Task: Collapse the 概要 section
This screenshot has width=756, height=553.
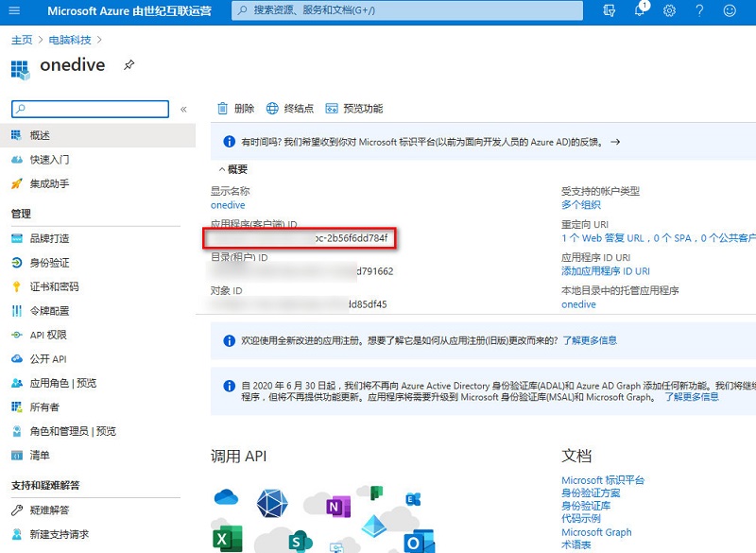Action: click(233, 169)
